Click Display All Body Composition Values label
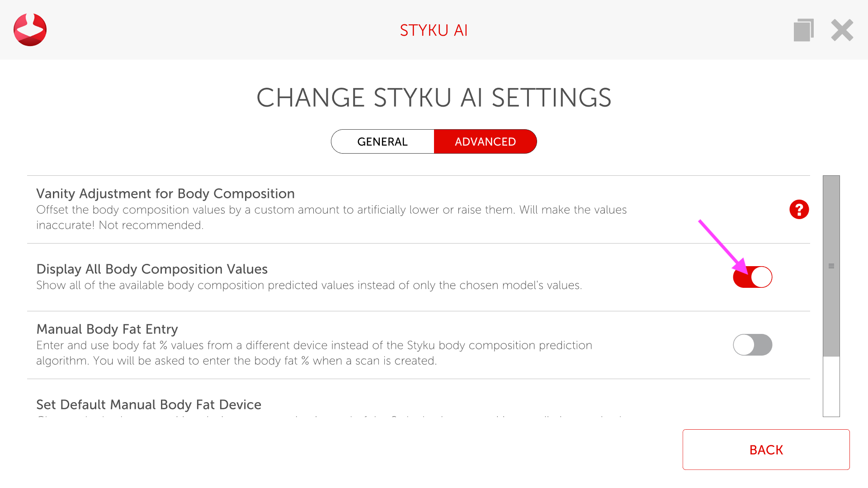 click(x=152, y=269)
